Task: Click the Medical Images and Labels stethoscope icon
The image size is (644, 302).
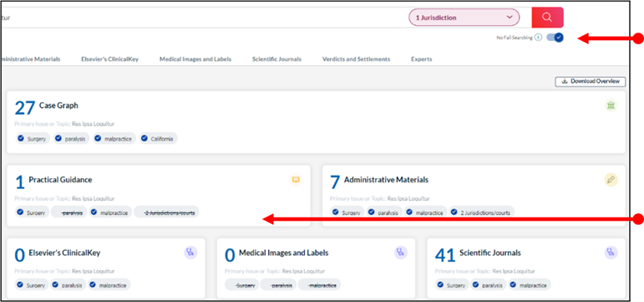Action: 401,253
